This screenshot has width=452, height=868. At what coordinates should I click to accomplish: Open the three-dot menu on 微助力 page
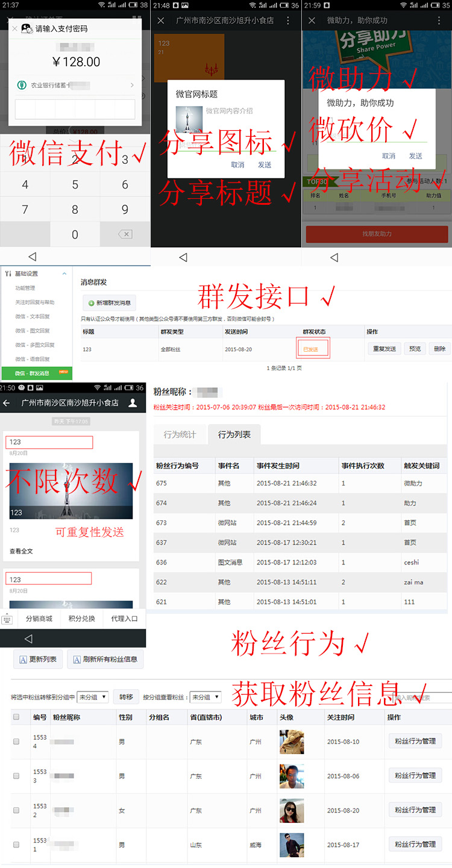439,20
